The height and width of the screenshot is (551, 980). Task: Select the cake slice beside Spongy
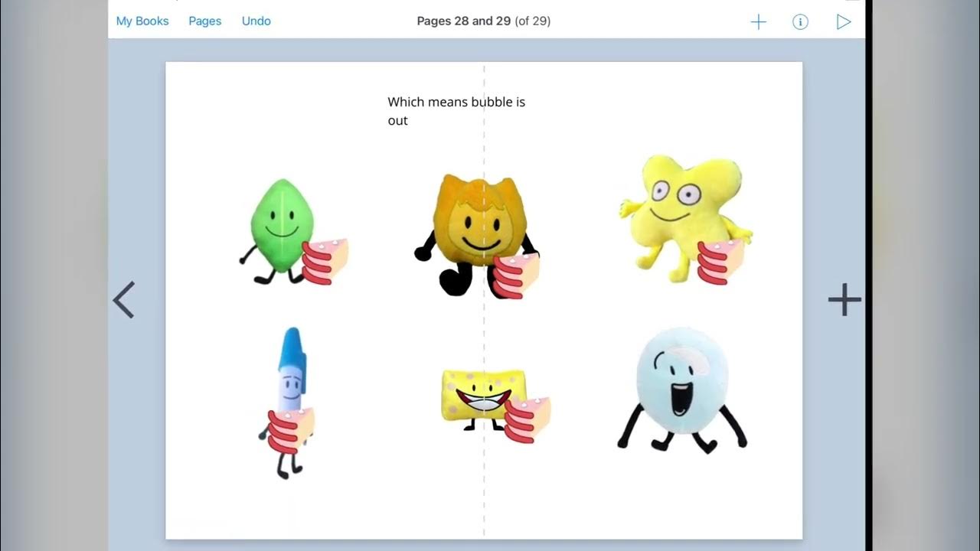tap(528, 419)
